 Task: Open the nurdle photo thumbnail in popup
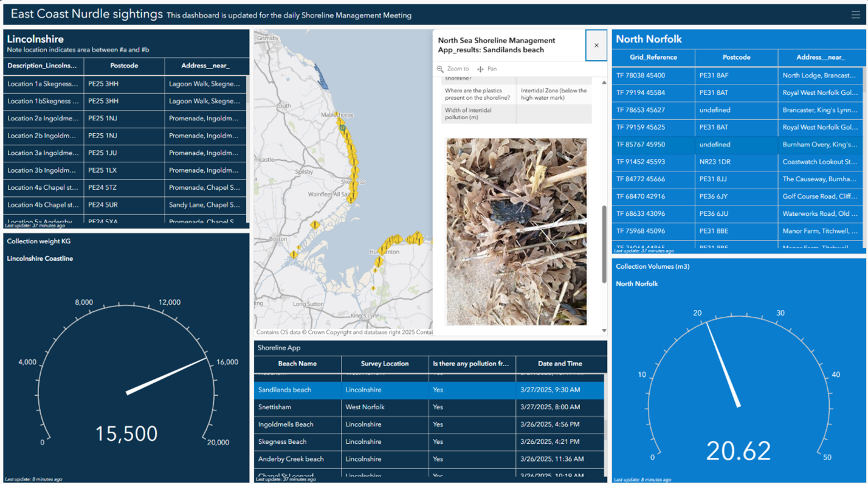(516, 231)
